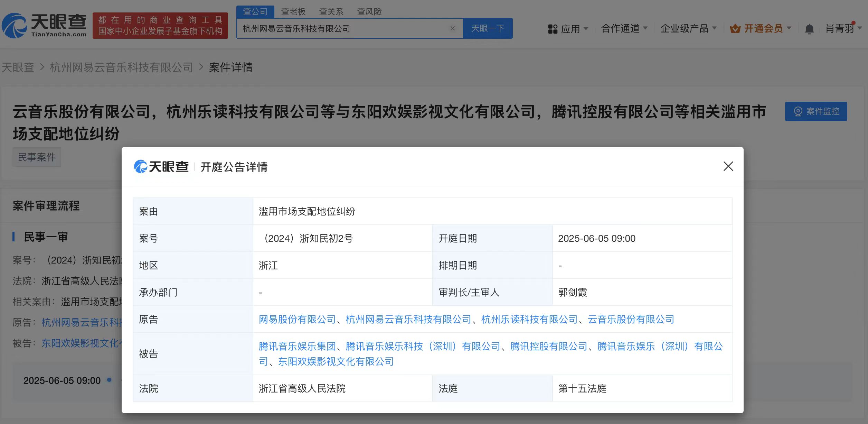Open user menu 肖青羽
The image size is (868, 424).
point(843,28)
